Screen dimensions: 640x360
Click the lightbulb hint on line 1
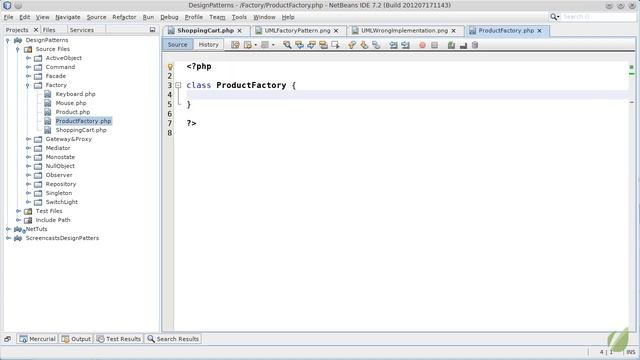(x=170, y=67)
